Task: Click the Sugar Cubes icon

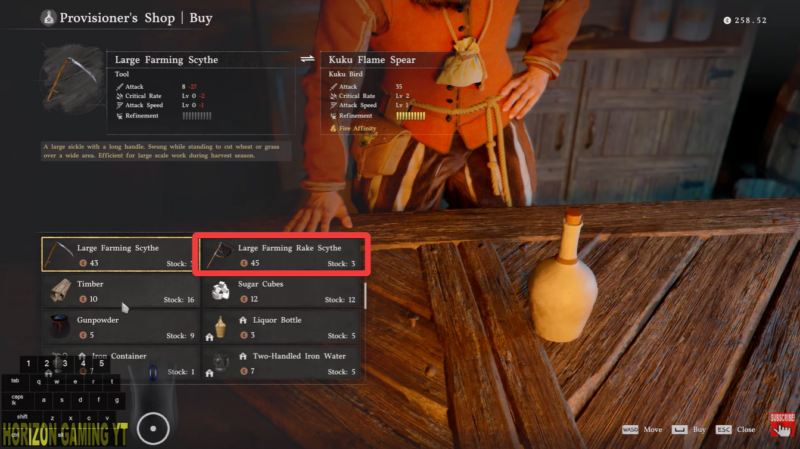Action: (220, 291)
